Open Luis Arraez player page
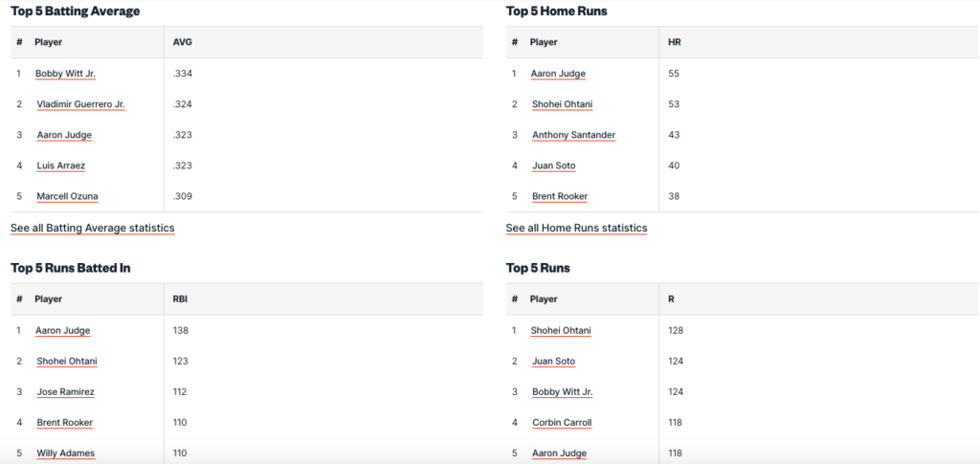The image size is (980, 464). [61, 166]
